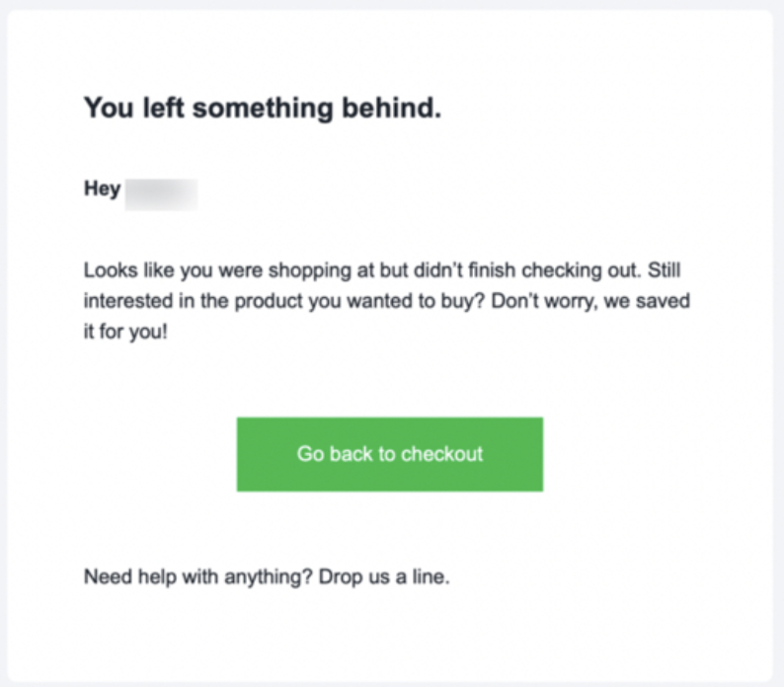Click the word anything? in the help line

coord(269,577)
